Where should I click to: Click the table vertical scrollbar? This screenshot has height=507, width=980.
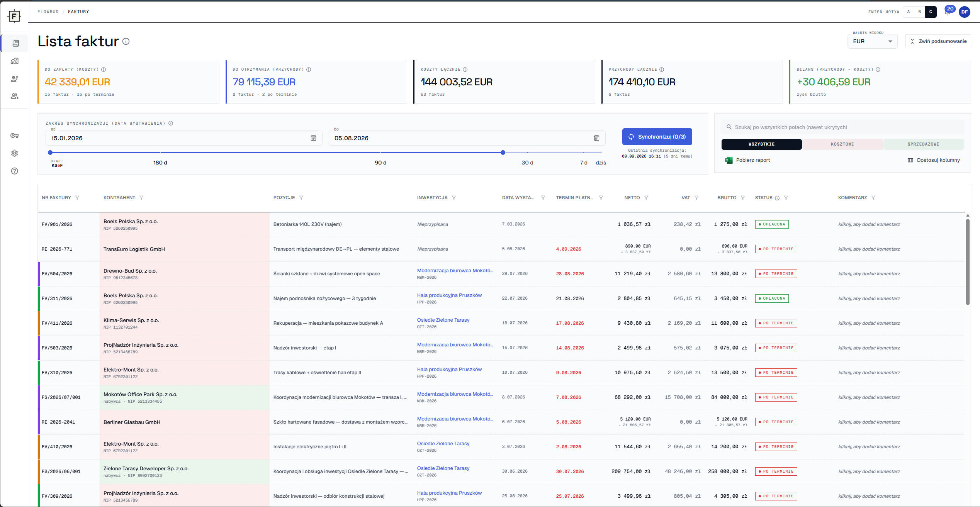(x=968, y=262)
